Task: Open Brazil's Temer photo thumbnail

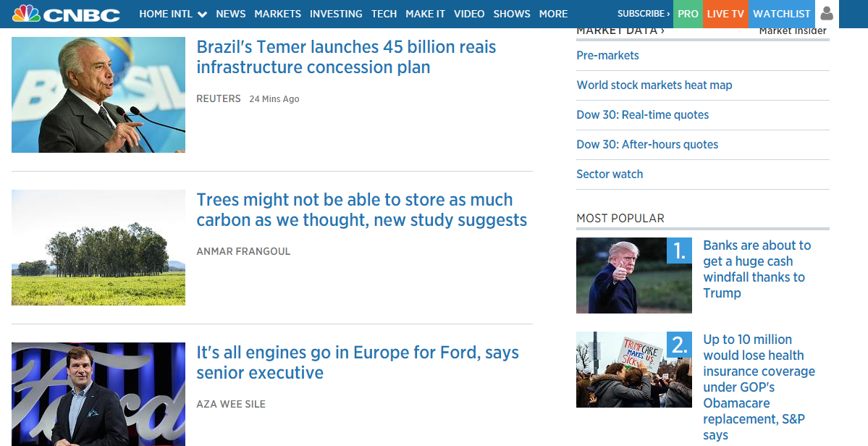Action: 98,95
